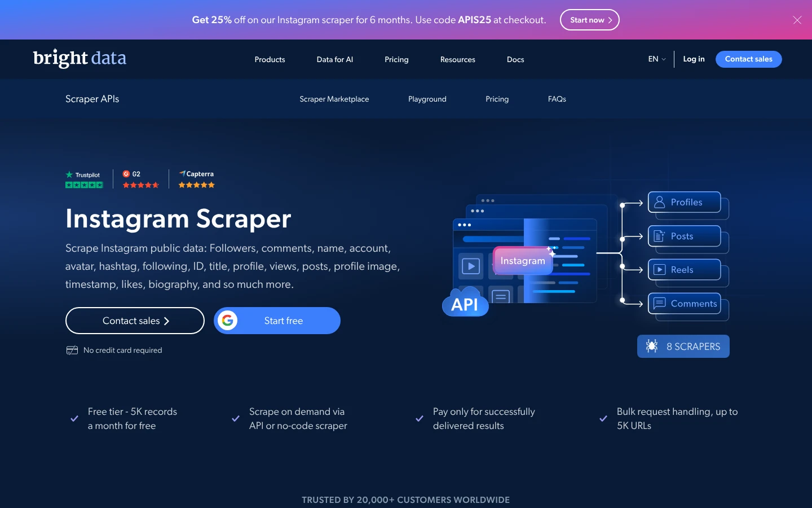Click the Trustpilot rating badge
Screen dimensions: 812x508
[x=84, y=179]
